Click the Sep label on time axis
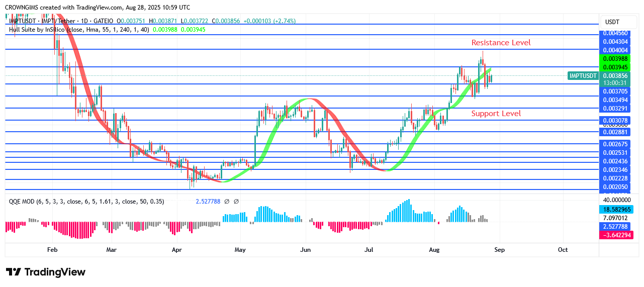This screenshot has height=287, width=644. tap(499, 249)
